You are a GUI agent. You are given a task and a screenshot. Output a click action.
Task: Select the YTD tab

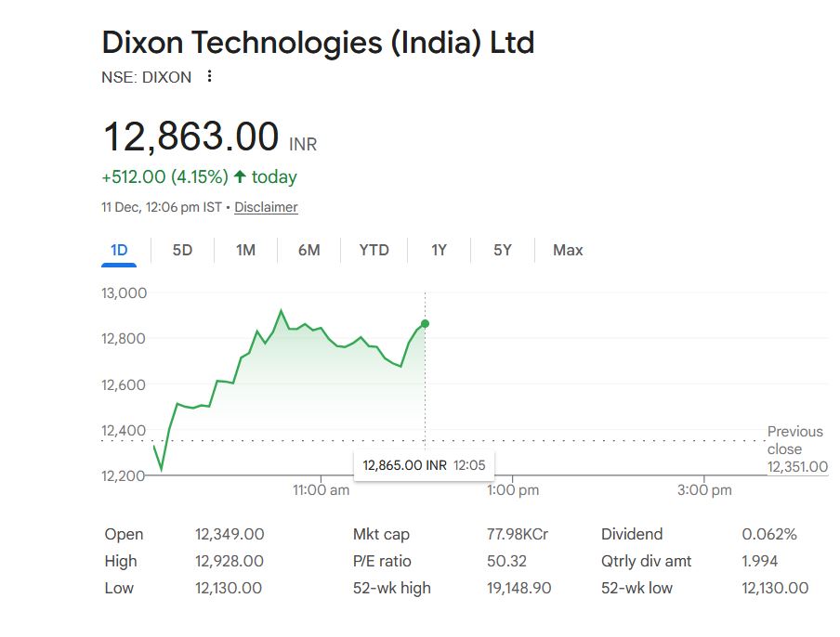(374, 250)
